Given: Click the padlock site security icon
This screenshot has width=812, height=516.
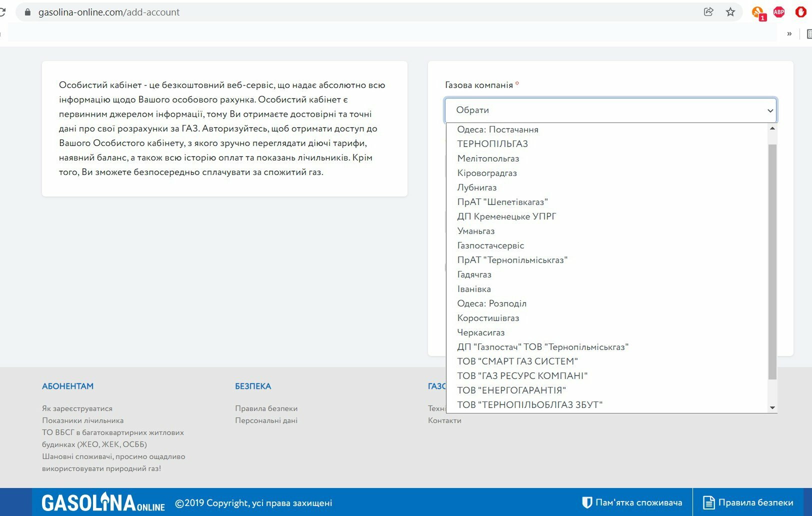Looking at the screenshot, I should tap(27, 12).
